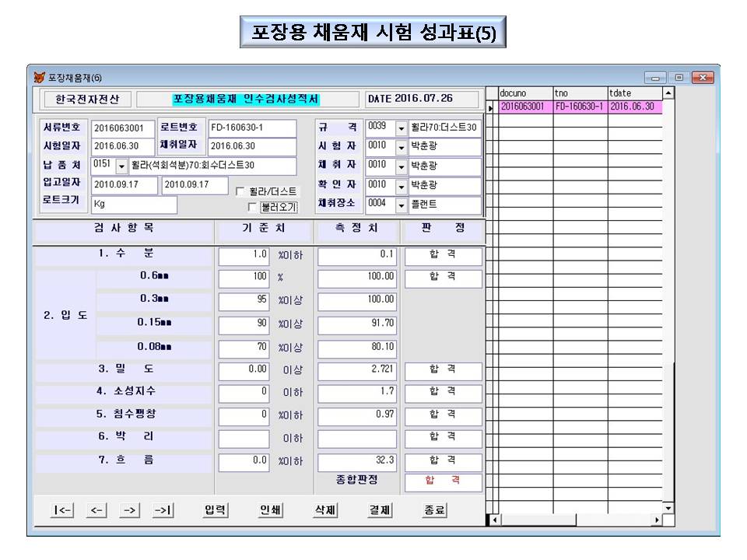747x560 pixels.
Task: Click the 규격 name field 휠라70:더스트30
Action: point(444,128)
